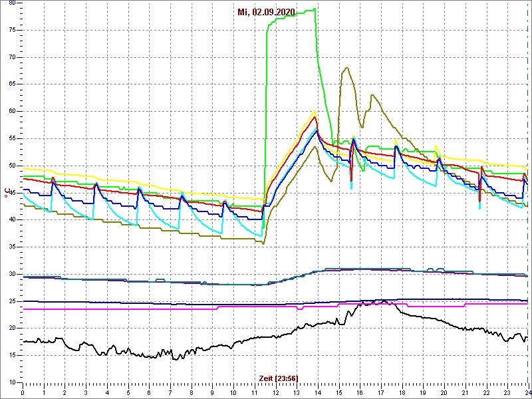Select the 45 temperature axis label
The image size is (532, 399).
click(11, 193)
